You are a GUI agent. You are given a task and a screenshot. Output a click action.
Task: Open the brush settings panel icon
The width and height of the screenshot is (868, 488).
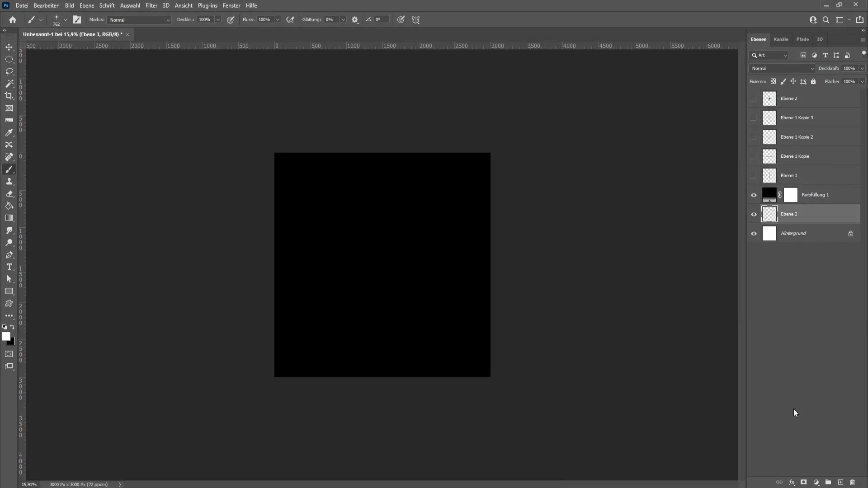(x=77, y=20)
